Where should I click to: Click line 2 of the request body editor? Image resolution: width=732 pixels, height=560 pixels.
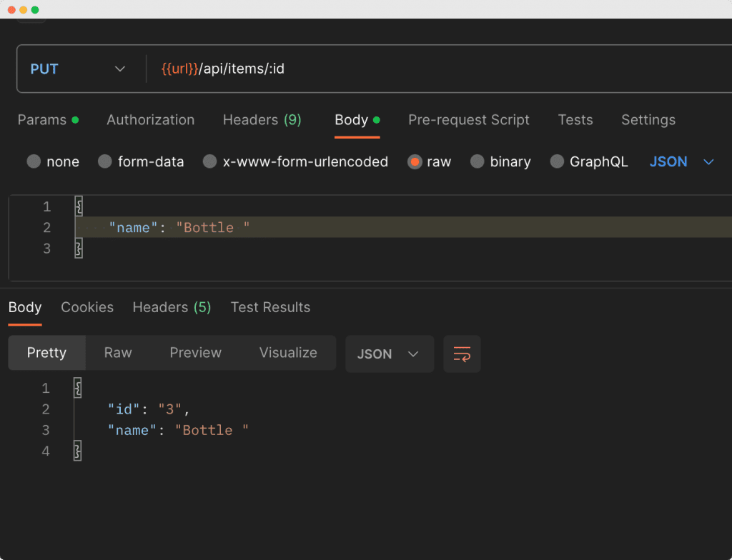pyautogui.click(x=403, y=227)
